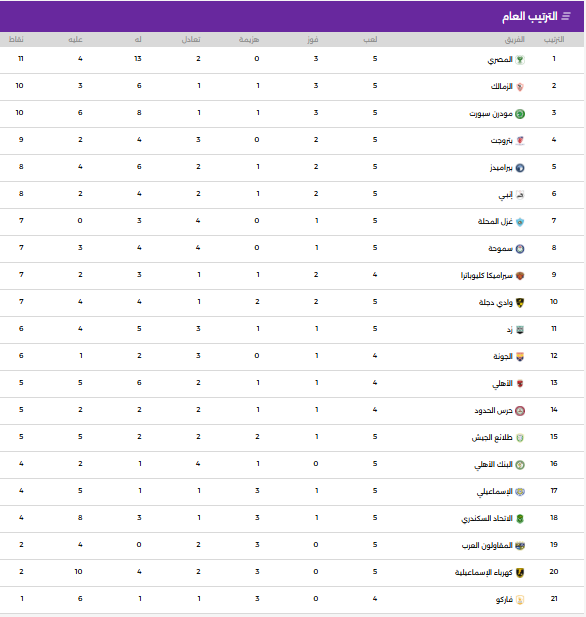Click the البنك الأهلي green logo

(x=520, y=465)
